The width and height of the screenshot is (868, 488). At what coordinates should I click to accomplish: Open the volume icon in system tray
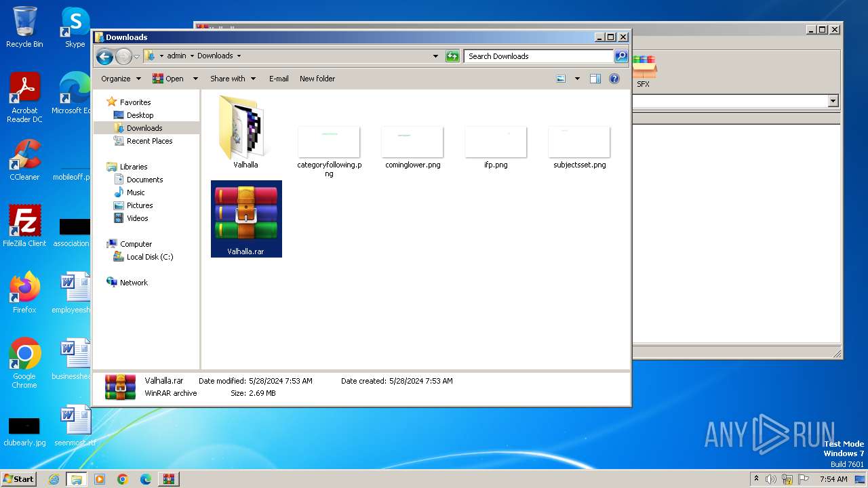point(770,479)
